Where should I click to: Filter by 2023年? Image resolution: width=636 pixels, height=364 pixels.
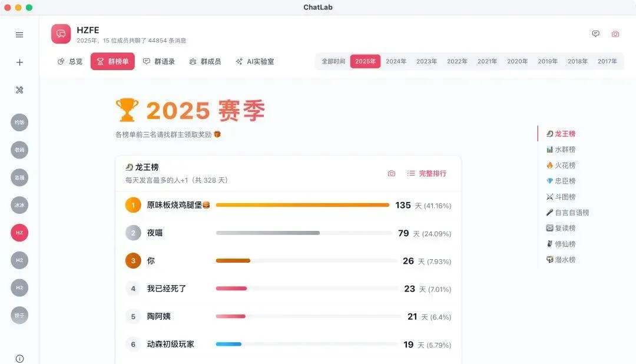[x=427, y=61]
